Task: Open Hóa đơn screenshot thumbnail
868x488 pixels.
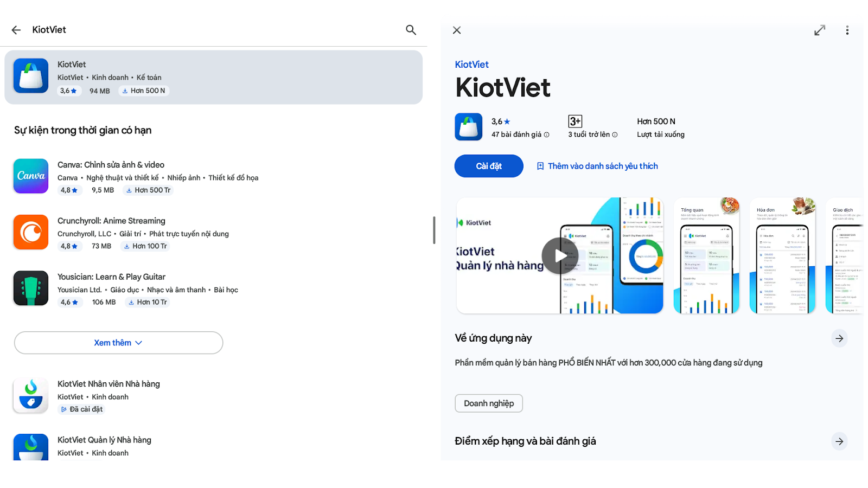Action: [x=782, y=255]
